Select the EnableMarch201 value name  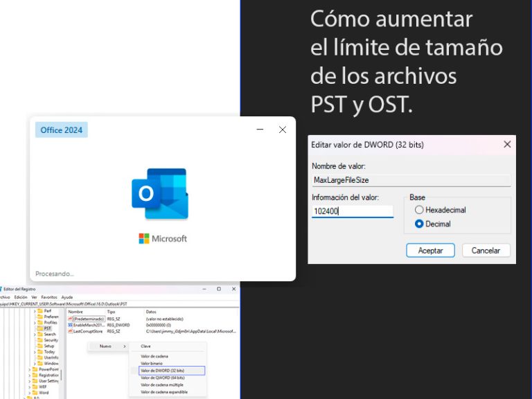pyautogui.click(x=89, y=325)
